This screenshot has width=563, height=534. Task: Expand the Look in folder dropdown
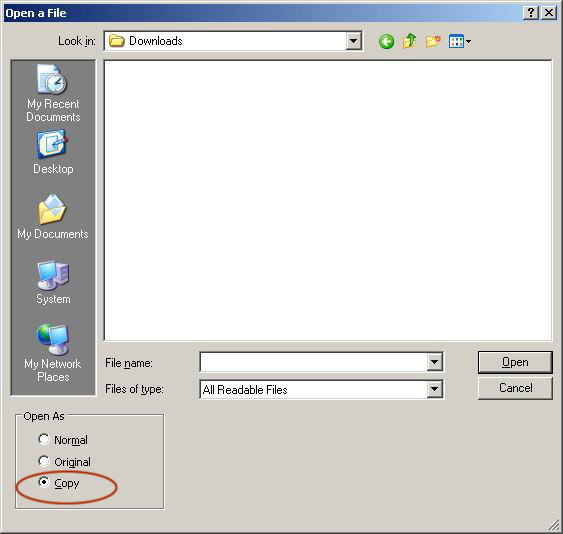pos(353,41)
